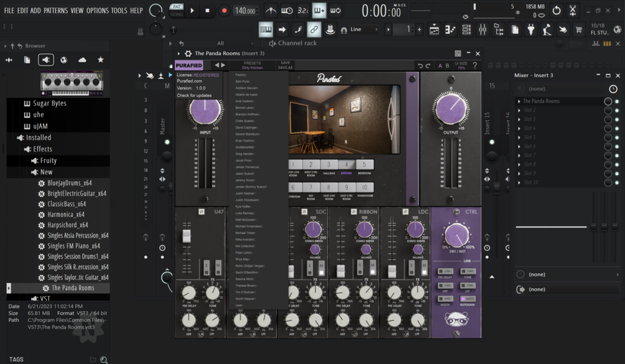The width and height of the screenshot is (625, 364).
Task: Select Mix Collective in the presets list
Action: point(246,246)
